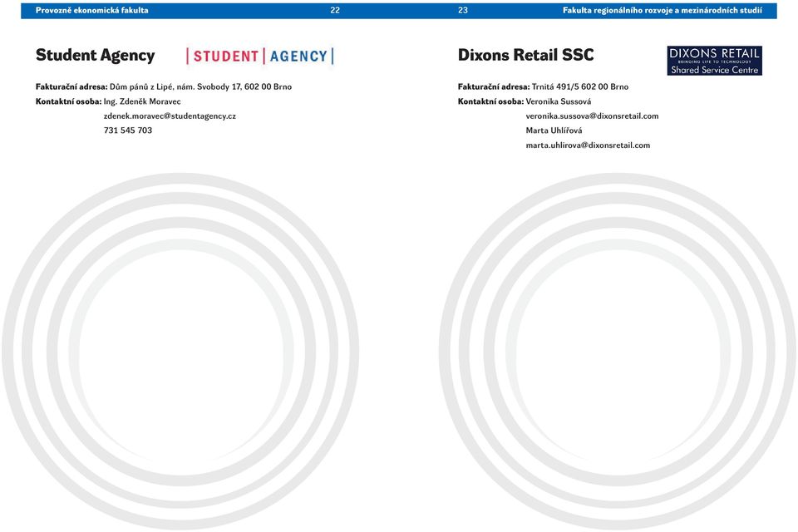798x532 pixels.
Task: Click 'Kontaktní osoba:' label under Dixons Retail SSC
Action: (490, 101)
